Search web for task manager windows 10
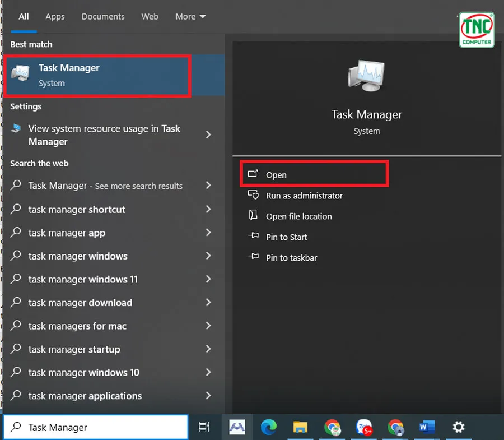Screen dimensions: 504x440 (113, 372)
